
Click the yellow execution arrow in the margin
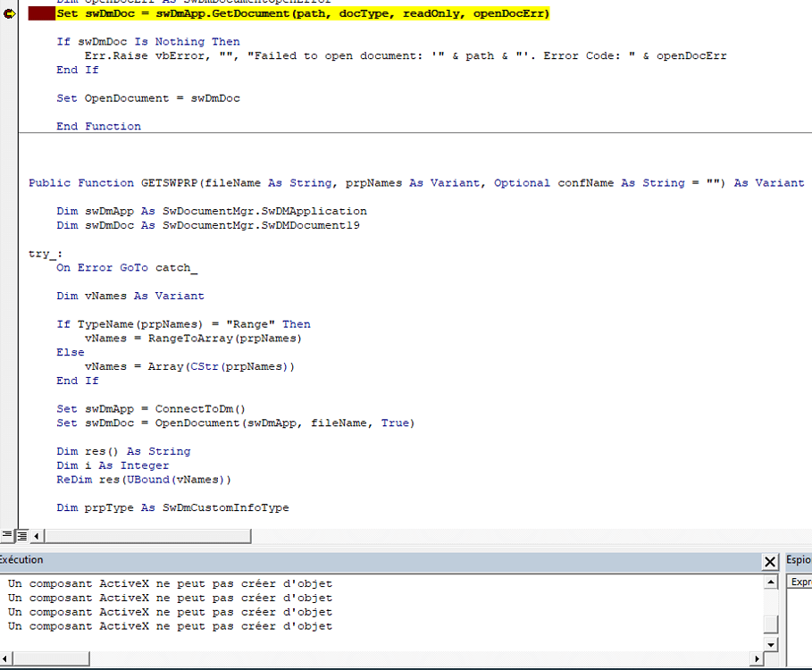[x=9, y=14]
